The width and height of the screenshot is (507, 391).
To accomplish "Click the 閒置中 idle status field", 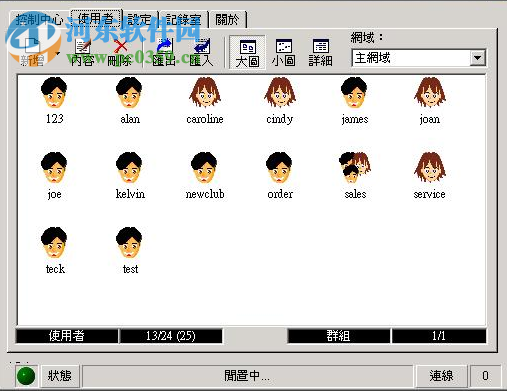I will (247, 376).
